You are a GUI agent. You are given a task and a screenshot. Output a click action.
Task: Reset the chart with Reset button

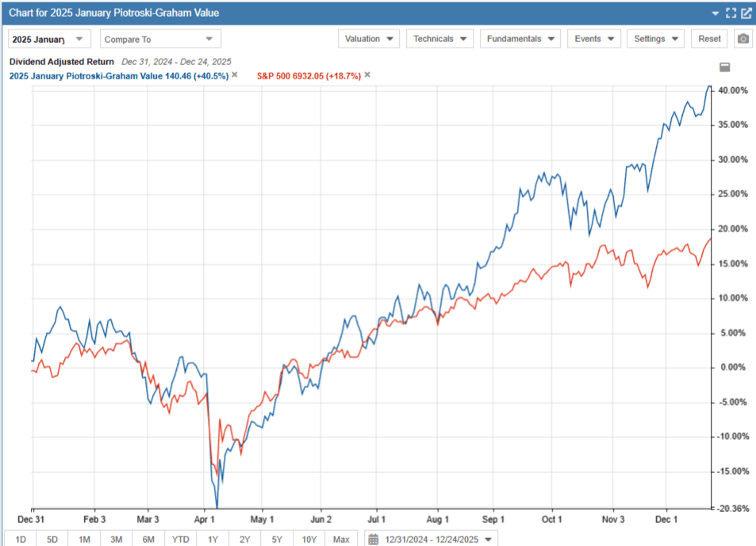coord(709,39)
